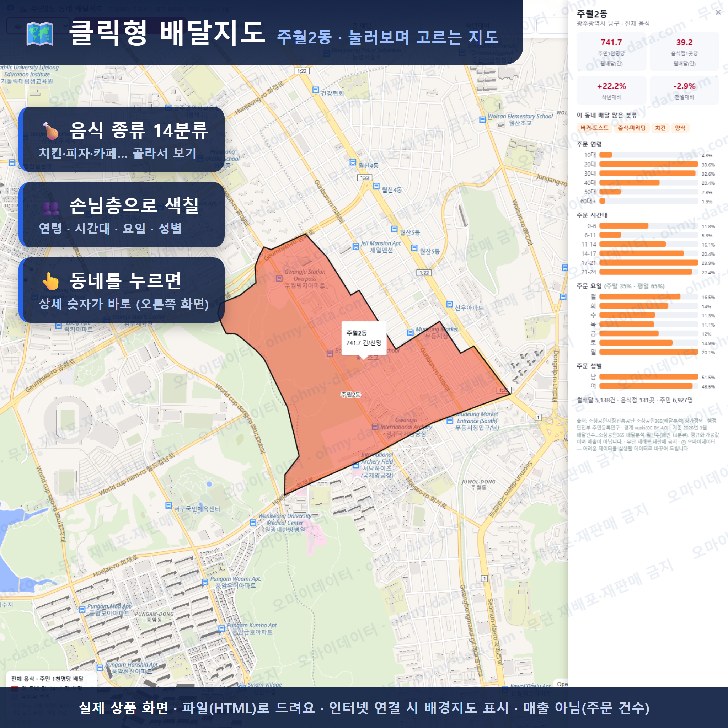The image size is (728, 728).
Task: Click the '33.6%' value beside 20대
Action: [x=708, y=165]
